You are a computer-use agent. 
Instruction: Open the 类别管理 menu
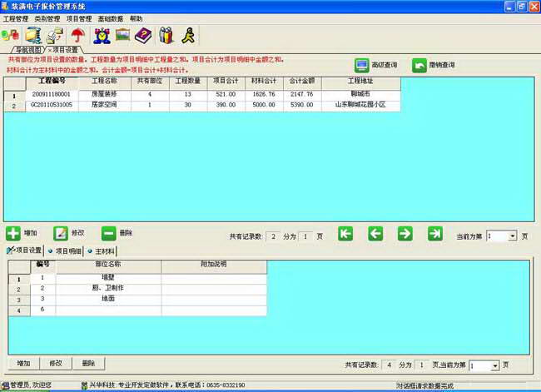click(x=47, y=18)
